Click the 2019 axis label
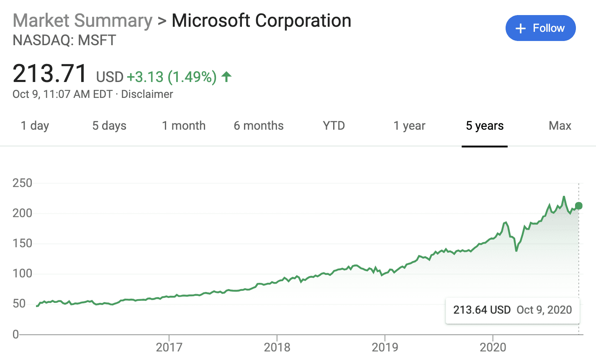 click(x=385, y=347)
